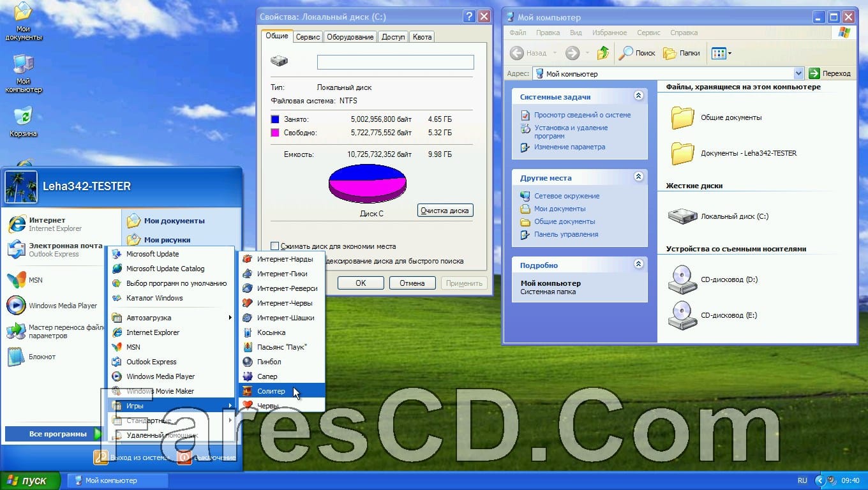Click the Назад back button
The height and width of the screenshot is (490, 868).
pyautogui.click(x=529, y=53)
